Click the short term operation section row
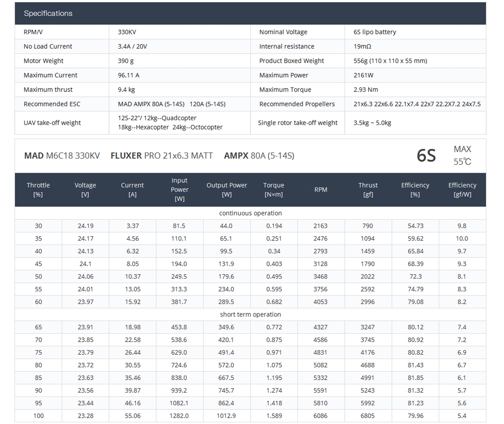This screenshot has width=504, height=424. pos(250,314)
